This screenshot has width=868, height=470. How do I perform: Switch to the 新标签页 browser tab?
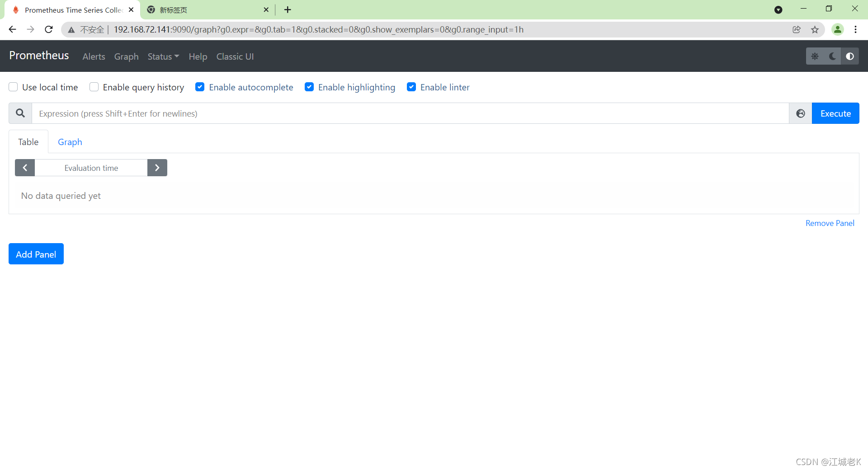pyautogui.click(x=207, y=9)
